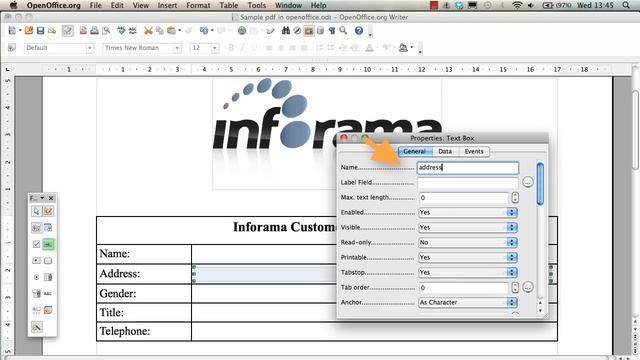The width and height of the screenshot is (640, 360).
Task: Open the font size 12 dropdown
Action: pyautogui.click(x=215, y=48)
